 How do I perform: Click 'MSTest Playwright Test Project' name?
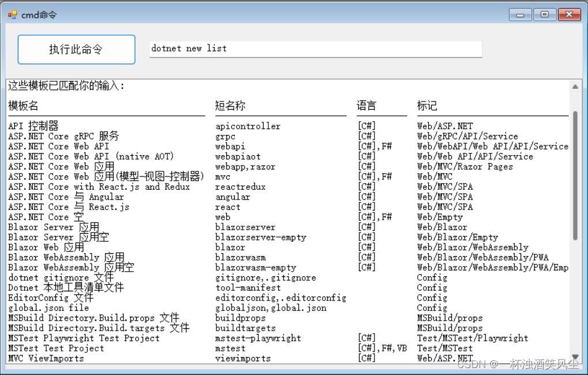84,339
